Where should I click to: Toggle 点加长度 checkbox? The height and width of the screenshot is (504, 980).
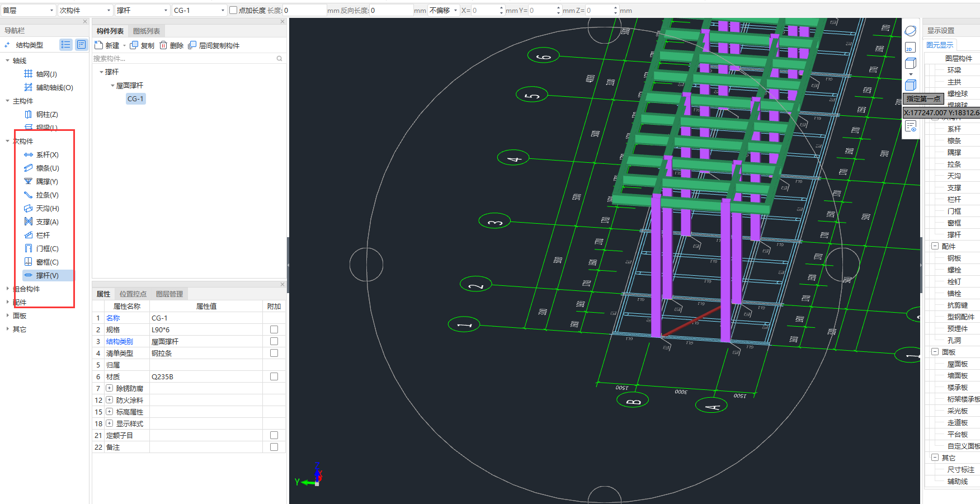click(233, 10)
